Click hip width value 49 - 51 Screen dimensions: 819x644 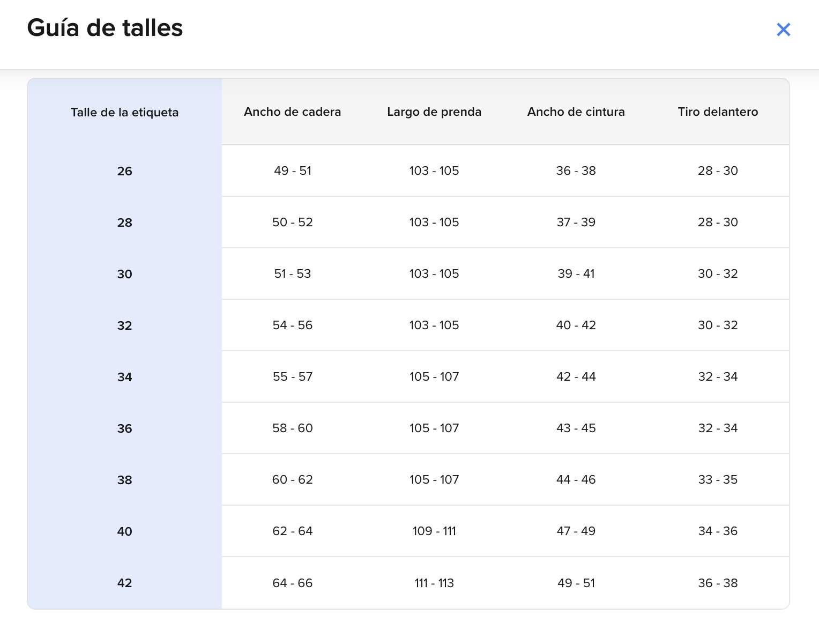[x=292, y=171]
